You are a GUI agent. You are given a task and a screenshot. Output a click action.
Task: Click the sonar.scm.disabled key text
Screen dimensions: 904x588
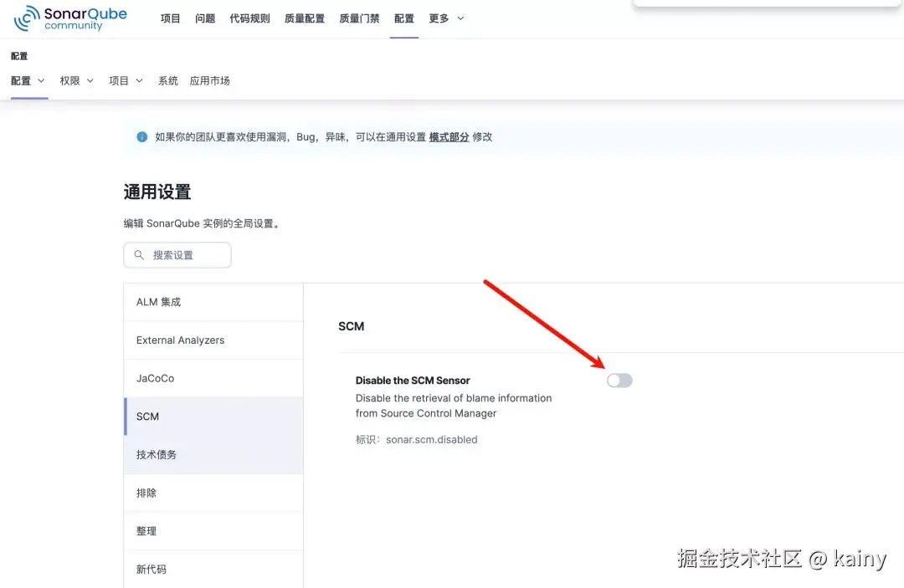click(x=431, y=439)
